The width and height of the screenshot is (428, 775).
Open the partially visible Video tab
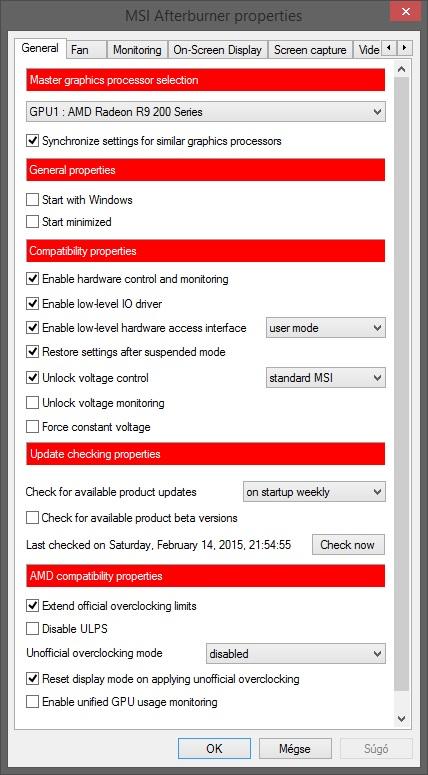point(368,50)
